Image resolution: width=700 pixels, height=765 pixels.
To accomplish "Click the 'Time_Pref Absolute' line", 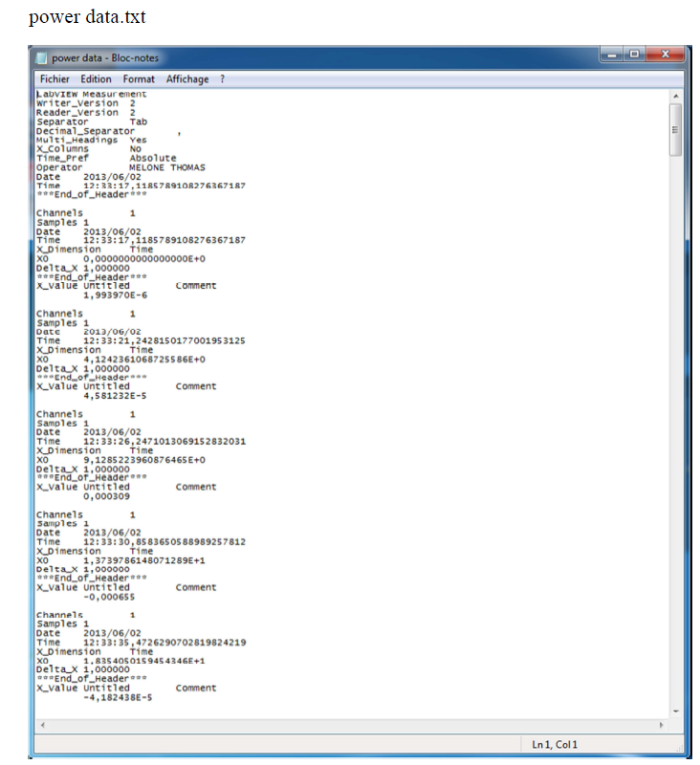I will [x=106, y=158].
